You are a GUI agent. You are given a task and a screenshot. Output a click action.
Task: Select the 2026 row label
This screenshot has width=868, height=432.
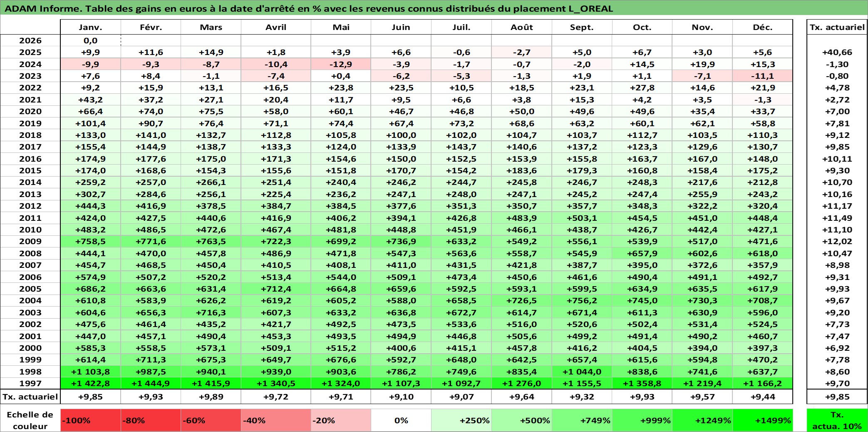pyautogui.click(x=30, y=40)
